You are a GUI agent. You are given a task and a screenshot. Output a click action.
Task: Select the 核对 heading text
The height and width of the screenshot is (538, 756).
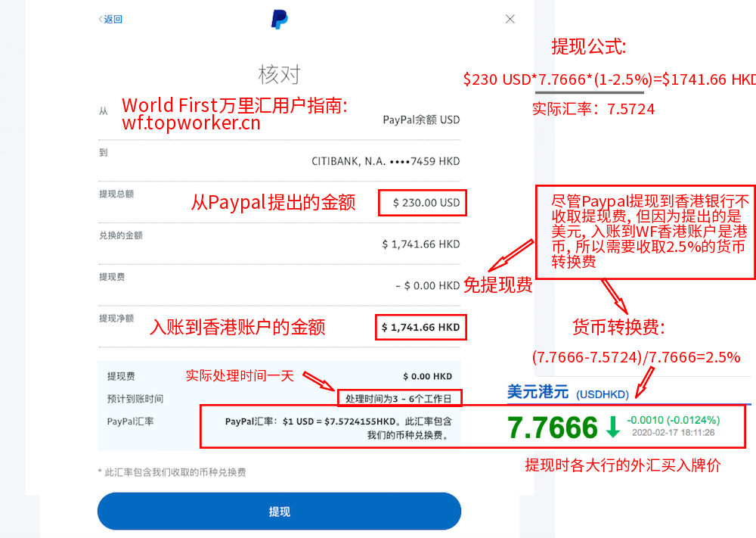tap(279, 75)
